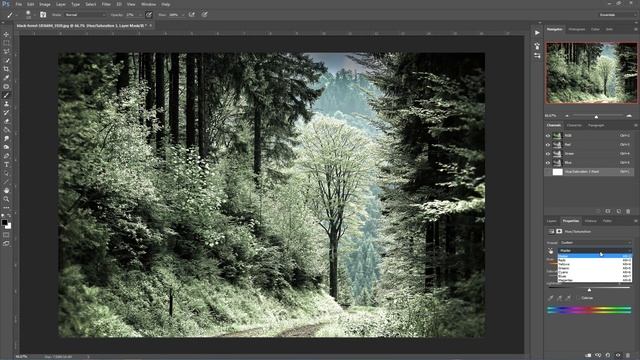
Task: Open the Image menu
Action: (45, 4)
